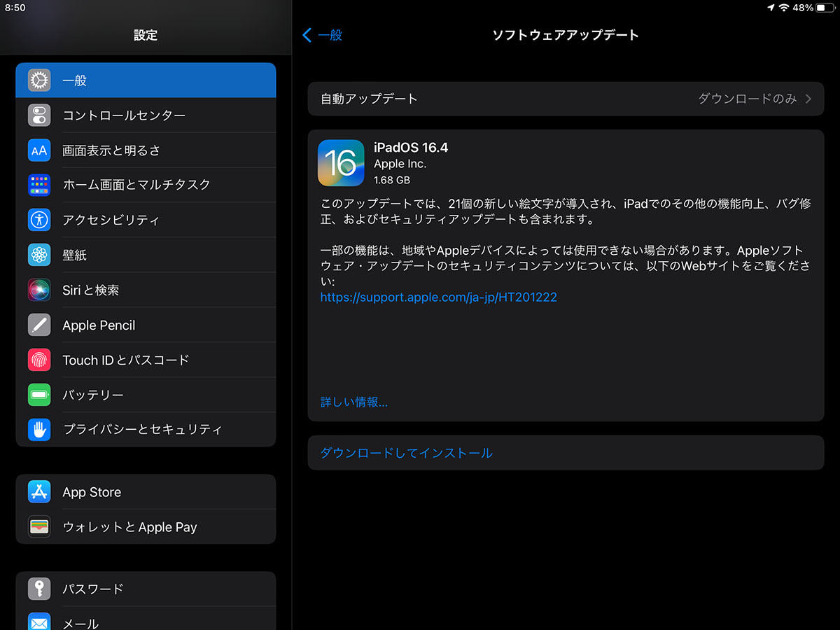Tap the Accessibility figure icon
The image size is (840, 630).
(x=39, y=220)
